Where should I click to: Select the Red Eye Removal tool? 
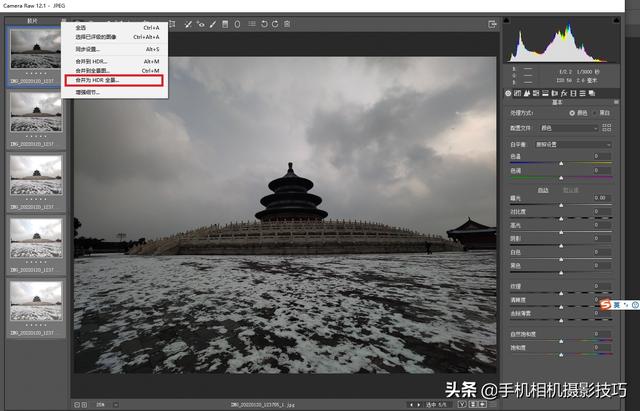pyautogui.click(x=200, y=22)
